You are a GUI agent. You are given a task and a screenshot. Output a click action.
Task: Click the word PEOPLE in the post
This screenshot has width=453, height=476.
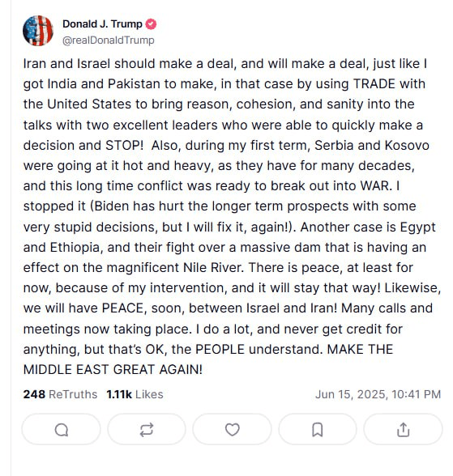pyautogui.click(x=220, y=349)
